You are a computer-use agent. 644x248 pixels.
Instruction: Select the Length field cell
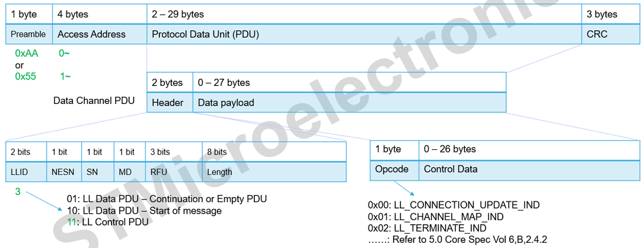[274, 172]
